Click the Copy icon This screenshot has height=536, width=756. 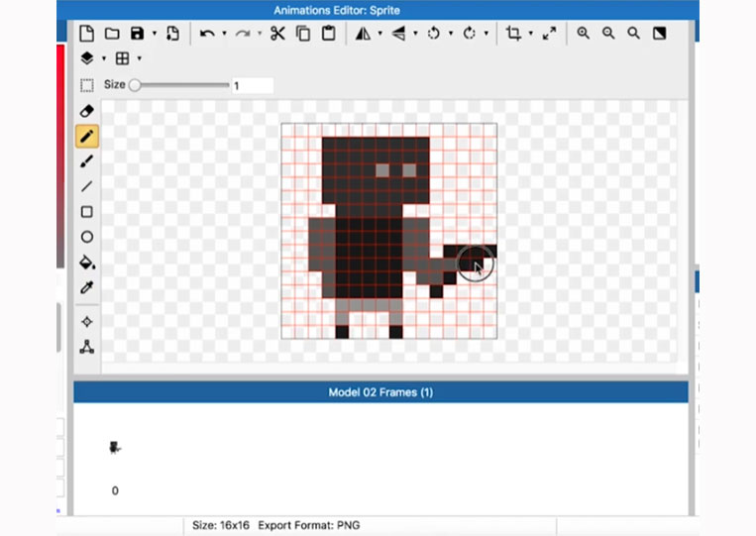(x=303, y=34)
